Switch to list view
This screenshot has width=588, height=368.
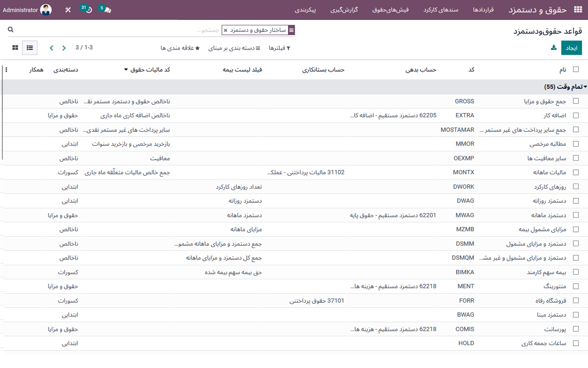click(29, 47)
